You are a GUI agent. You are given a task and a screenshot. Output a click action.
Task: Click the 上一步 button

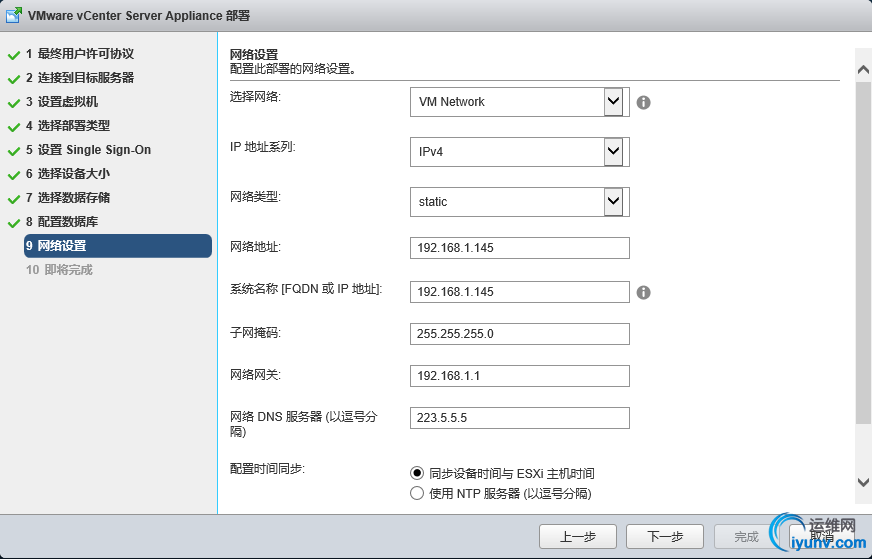click(578, 537)
